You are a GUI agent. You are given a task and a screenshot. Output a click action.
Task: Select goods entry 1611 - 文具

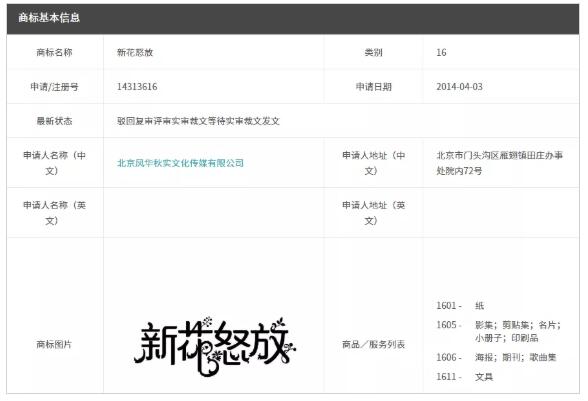(465, 377)
